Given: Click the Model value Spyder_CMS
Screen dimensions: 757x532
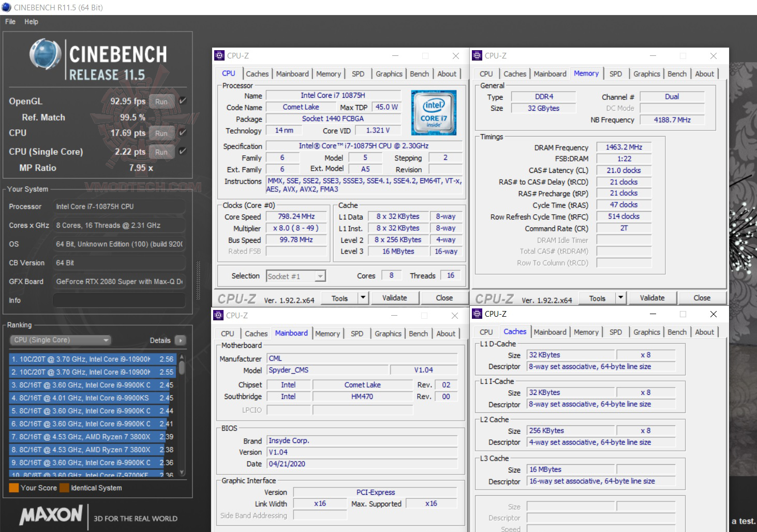Looking at the screenshot, I should tap(328, 370).
